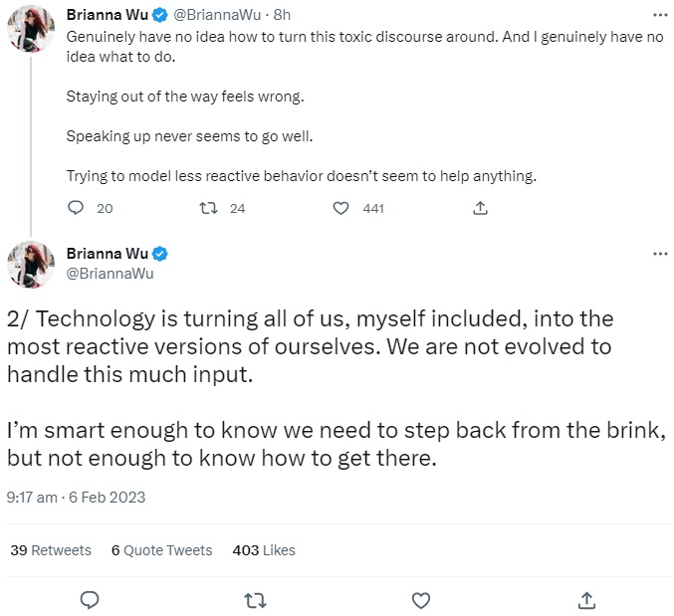
Task: Reply to the main tweet at bottom
Action: [90, 600]
